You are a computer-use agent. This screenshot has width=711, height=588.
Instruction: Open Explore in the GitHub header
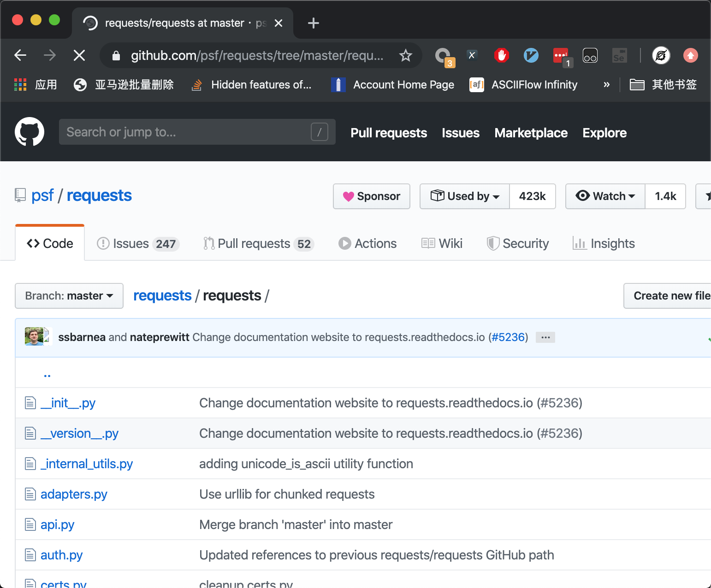coord(604,133)
